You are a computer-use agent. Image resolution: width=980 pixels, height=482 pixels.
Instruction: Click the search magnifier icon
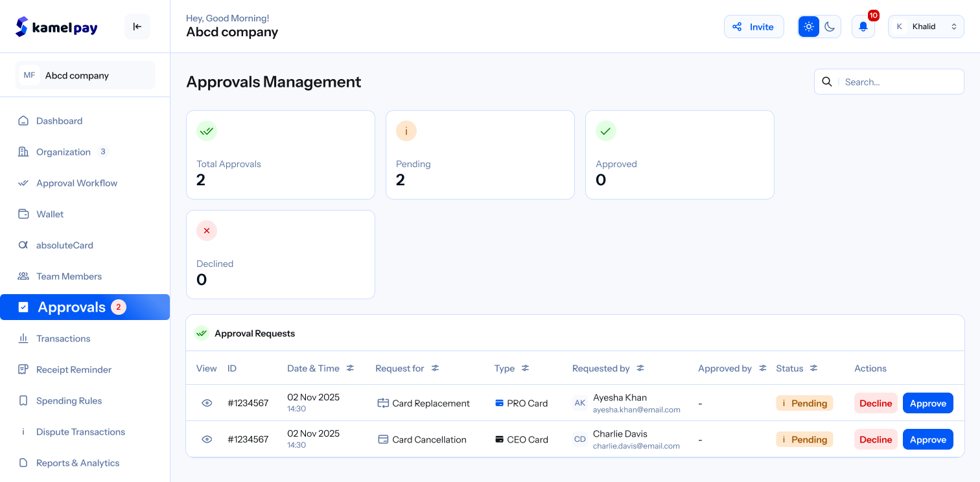(827, 82)
